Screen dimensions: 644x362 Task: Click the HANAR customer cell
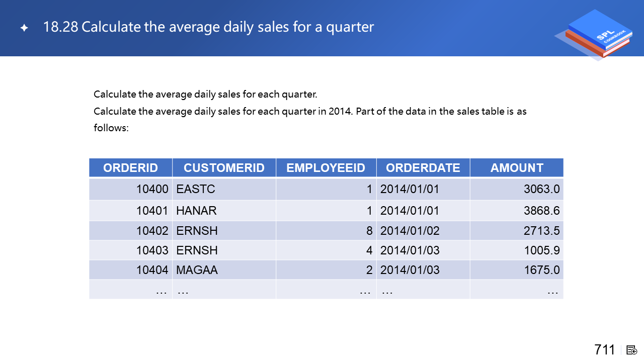196,211
